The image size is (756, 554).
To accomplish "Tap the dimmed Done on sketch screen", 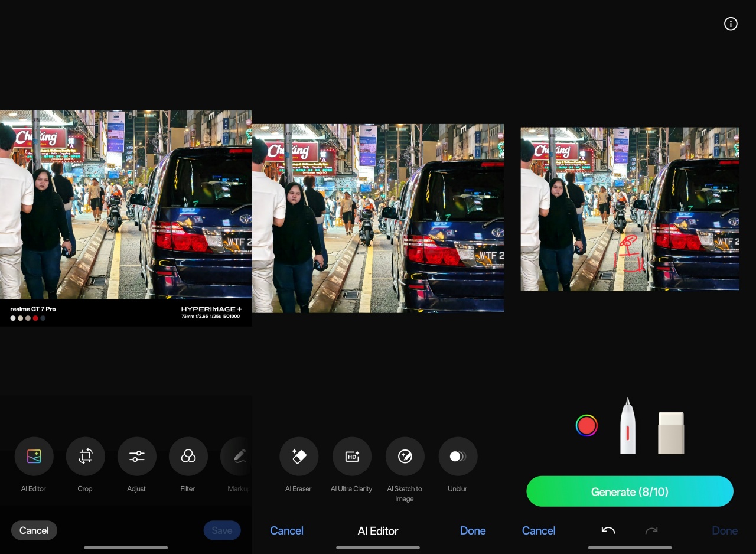I will 725,530.
